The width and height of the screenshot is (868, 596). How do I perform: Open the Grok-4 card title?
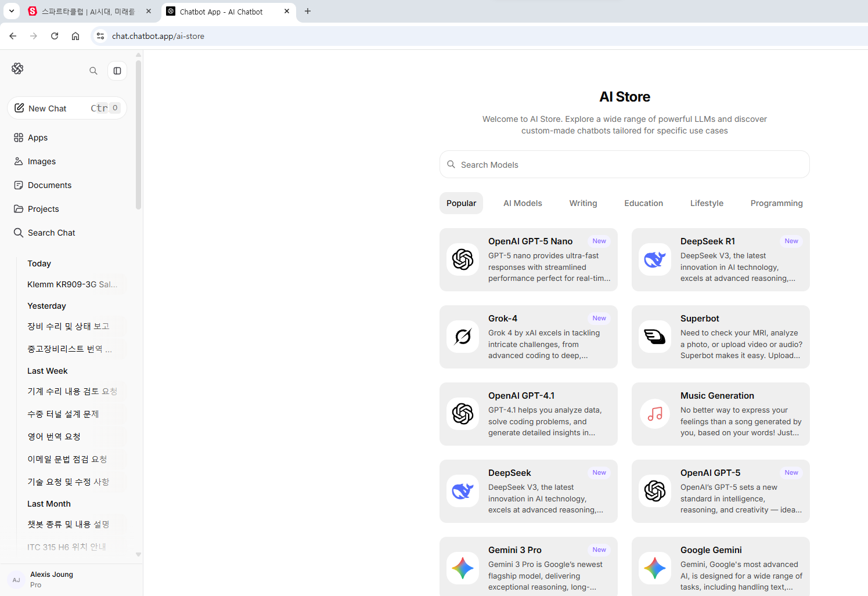[503, 319]
